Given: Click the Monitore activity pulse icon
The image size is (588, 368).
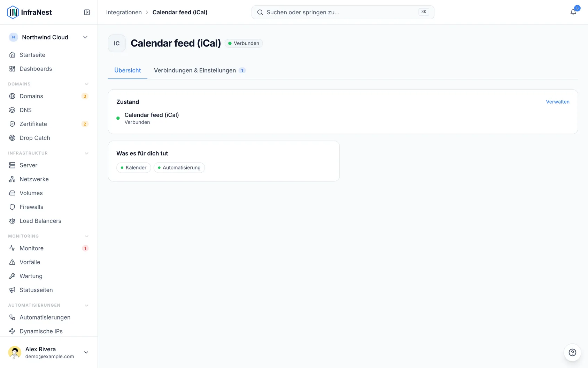Looking at the screenshot, I should [x=12, y=248].
